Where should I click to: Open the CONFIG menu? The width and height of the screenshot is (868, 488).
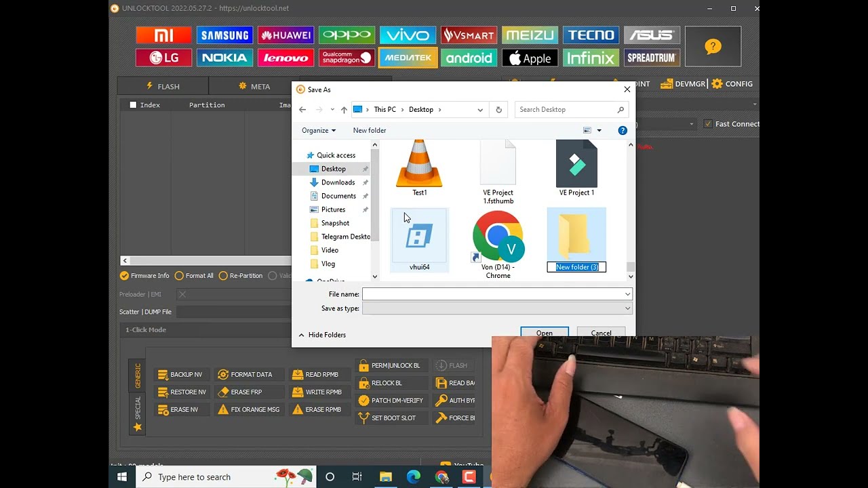(x=732, y=84)
